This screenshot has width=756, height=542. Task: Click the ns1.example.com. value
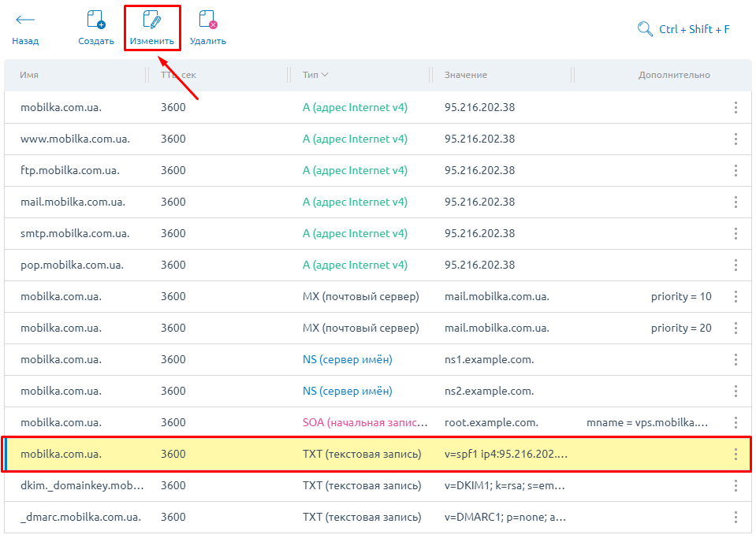(x=489, y=360)
